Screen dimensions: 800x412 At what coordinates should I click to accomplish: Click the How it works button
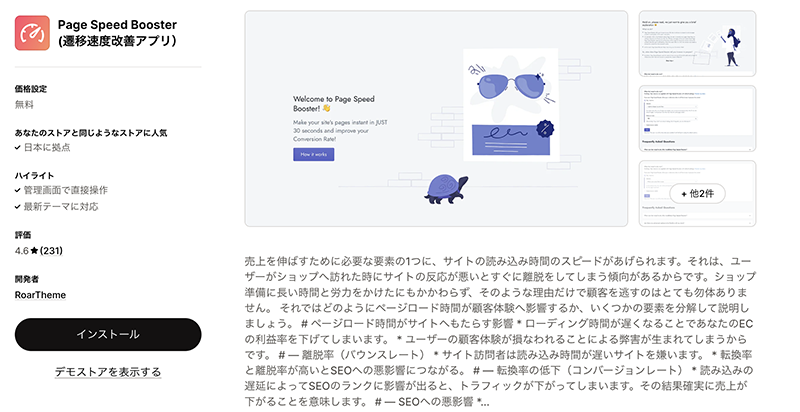[x=313, y=154]
